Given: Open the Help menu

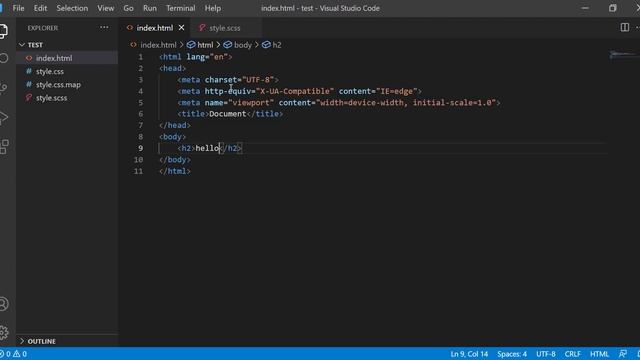Looking at the screenshot, I should (x=213, y=8).
